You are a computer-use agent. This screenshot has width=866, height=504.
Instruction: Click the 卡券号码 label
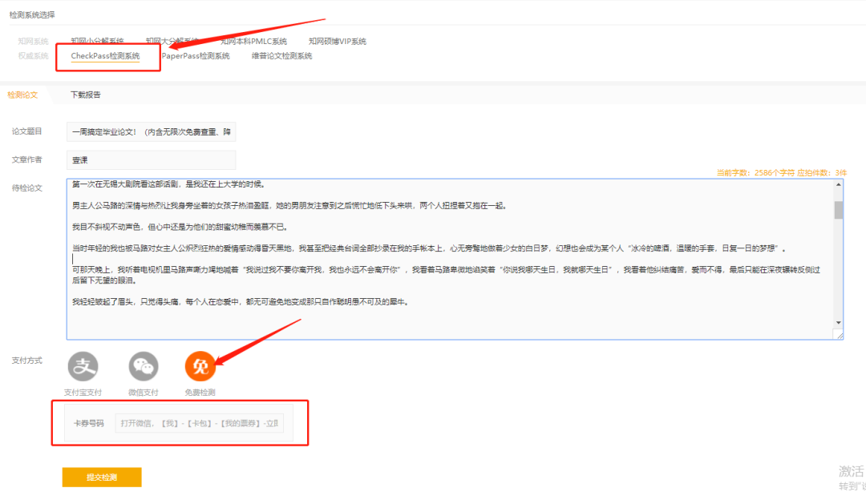[x=89, y=423]
